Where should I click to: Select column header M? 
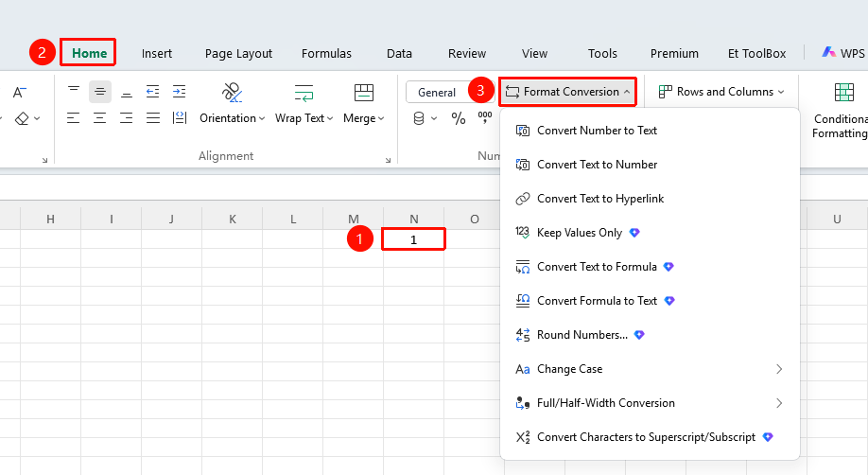point(354,219)
